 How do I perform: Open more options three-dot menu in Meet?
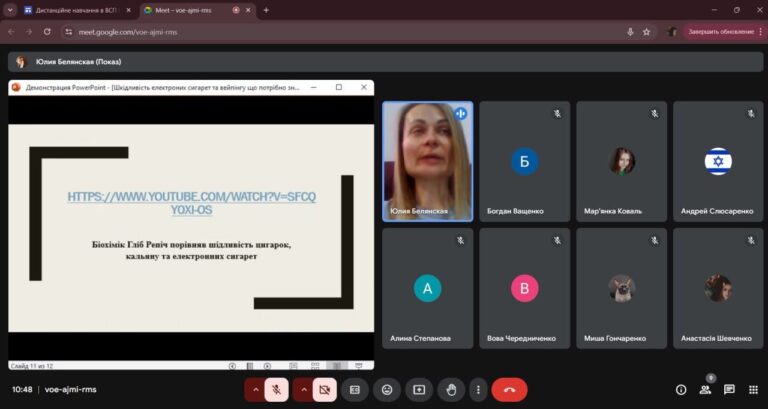point(478,390)
